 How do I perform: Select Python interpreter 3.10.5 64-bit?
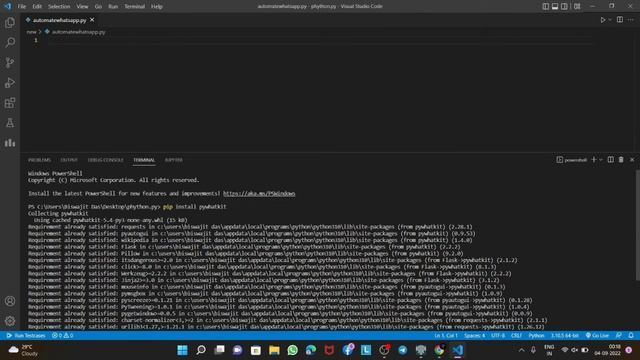[565, 336]
